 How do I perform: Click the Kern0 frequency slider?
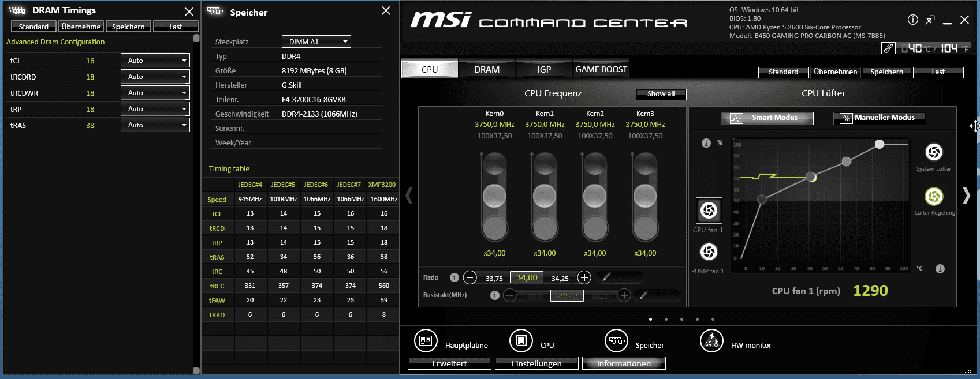click(x=494, y=197)
